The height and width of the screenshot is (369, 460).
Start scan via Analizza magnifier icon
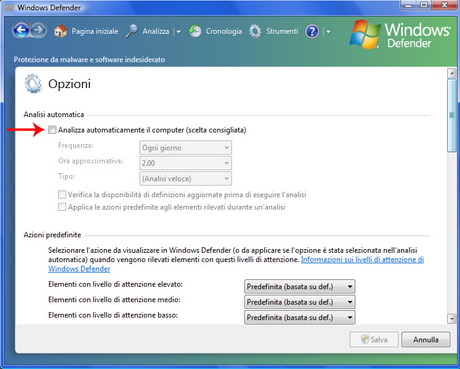click(x=132, y=31)
